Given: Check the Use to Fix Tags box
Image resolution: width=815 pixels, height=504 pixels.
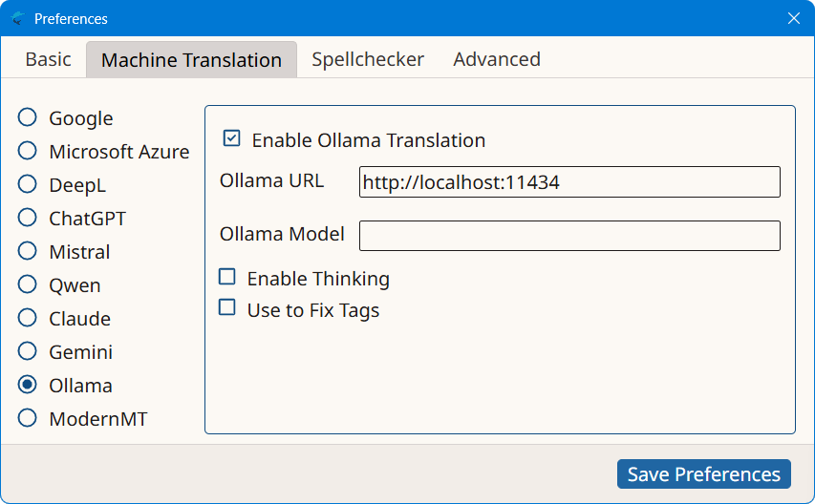Looking at the screenshot, I should coord(227,307).
